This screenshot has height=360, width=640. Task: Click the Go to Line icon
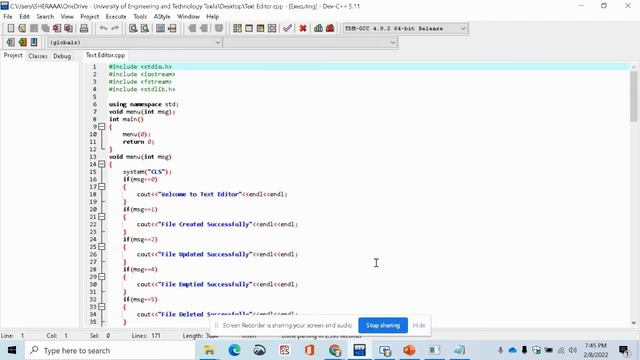172,28
